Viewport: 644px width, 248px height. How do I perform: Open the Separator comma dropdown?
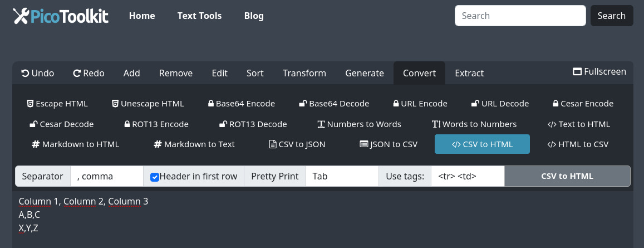click(107, 177)
